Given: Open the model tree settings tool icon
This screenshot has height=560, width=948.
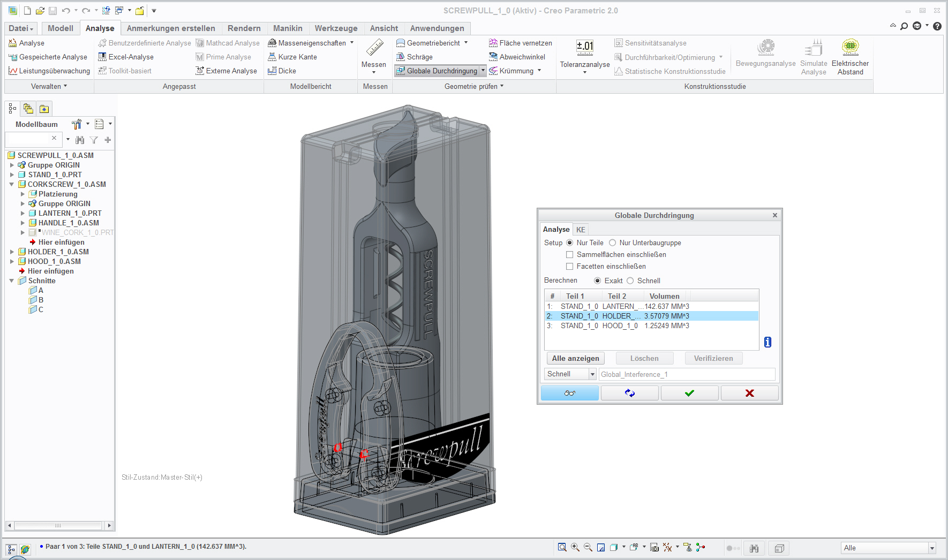Looking at the screenshot, I should point(77,124).
